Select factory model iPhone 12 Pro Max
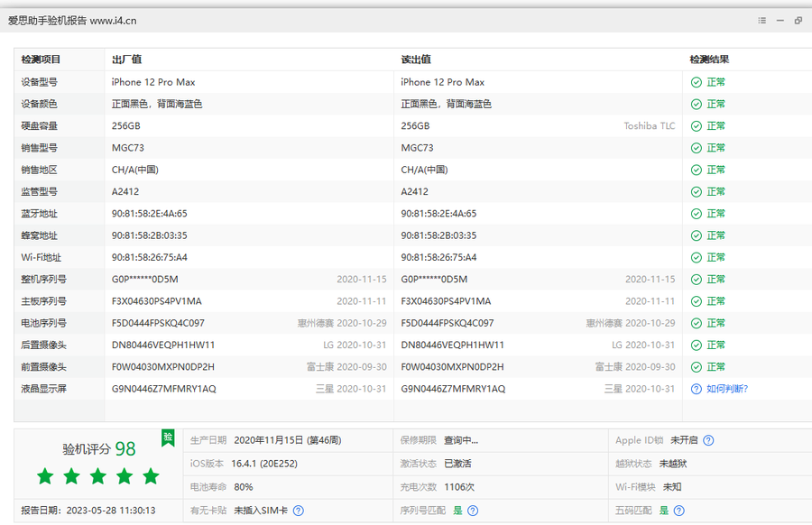812x525 pixels. pyautogui.click(x=153, y=82)
